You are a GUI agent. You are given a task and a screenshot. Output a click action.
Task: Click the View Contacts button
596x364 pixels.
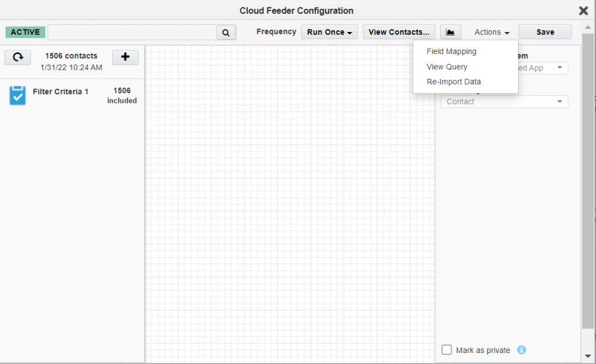[399, 32]
